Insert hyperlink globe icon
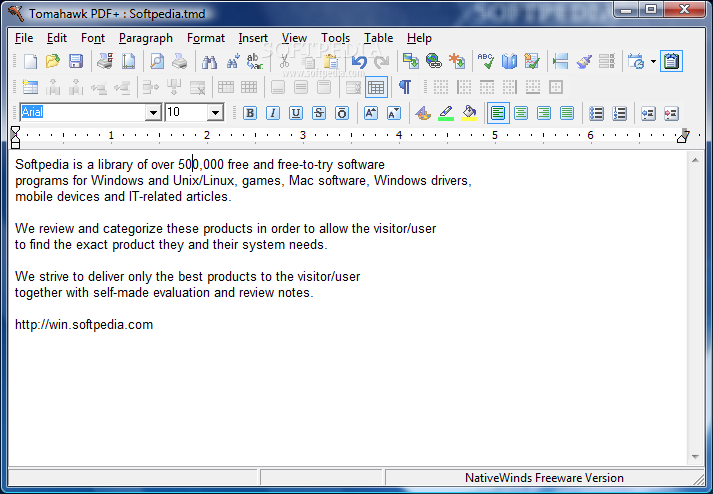713x494 pixels. pos(434,61)
